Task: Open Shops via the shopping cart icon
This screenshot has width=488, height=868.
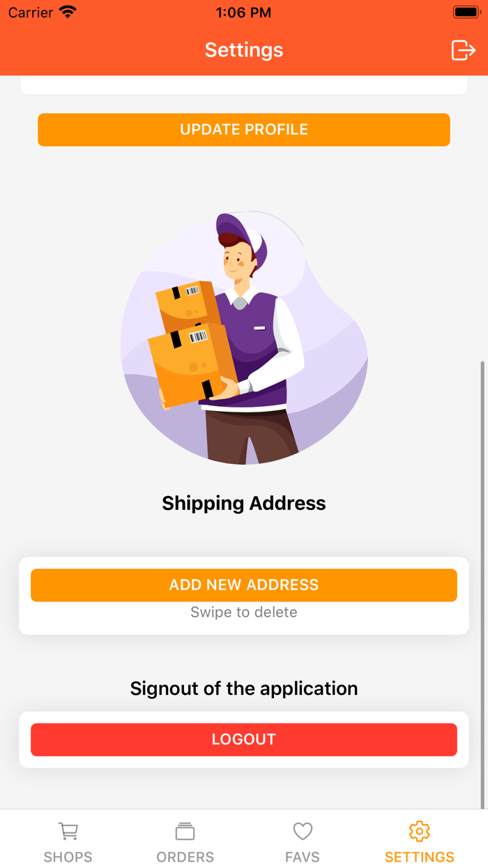Action: pyautogui.click(x=68, y=831)
